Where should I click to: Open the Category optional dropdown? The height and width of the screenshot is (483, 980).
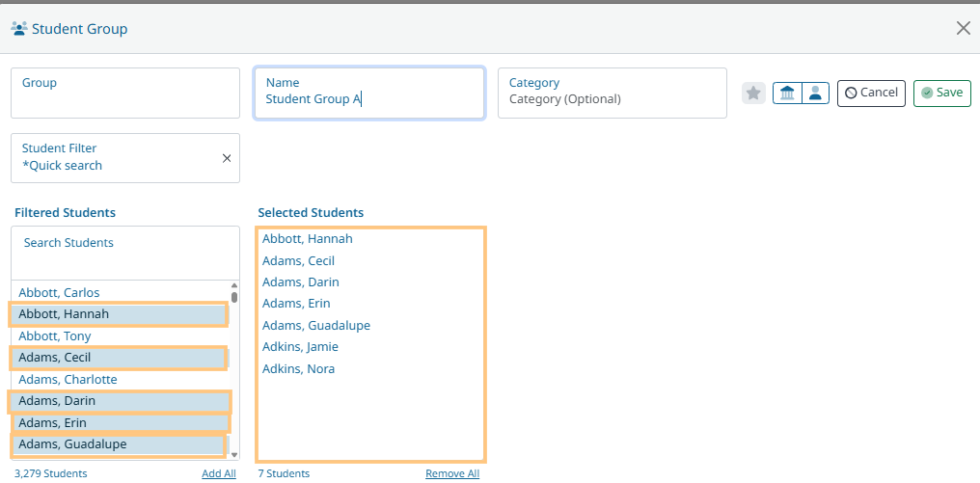click(x=612, y=93)
